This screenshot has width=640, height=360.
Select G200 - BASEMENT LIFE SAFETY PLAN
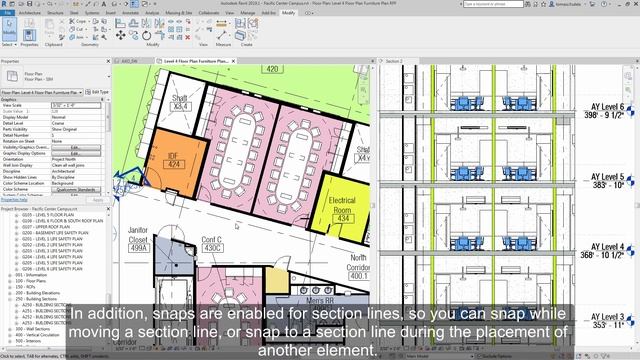click(x=55, y=233)
